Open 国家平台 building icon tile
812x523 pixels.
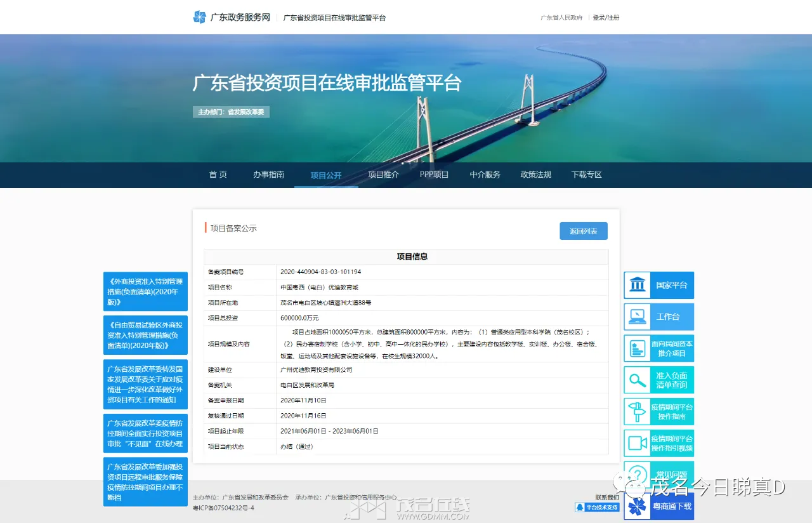pyautogui.click(x=659, y=285)
